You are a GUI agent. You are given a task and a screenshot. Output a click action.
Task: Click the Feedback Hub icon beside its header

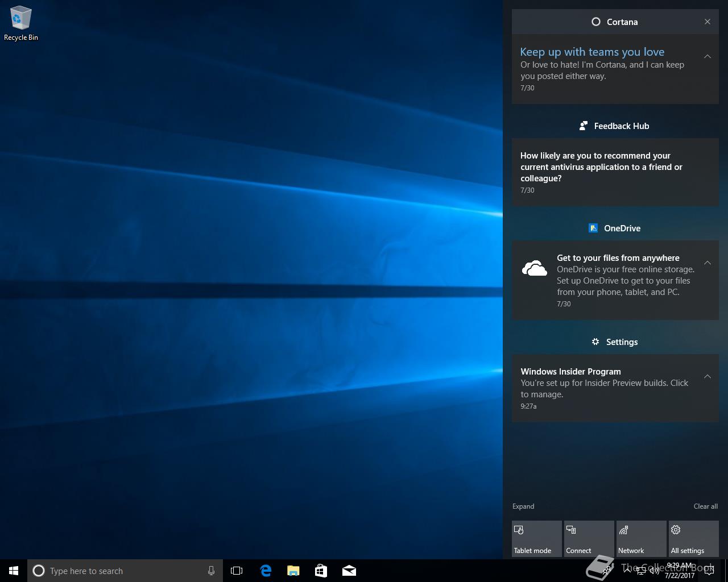584,126
